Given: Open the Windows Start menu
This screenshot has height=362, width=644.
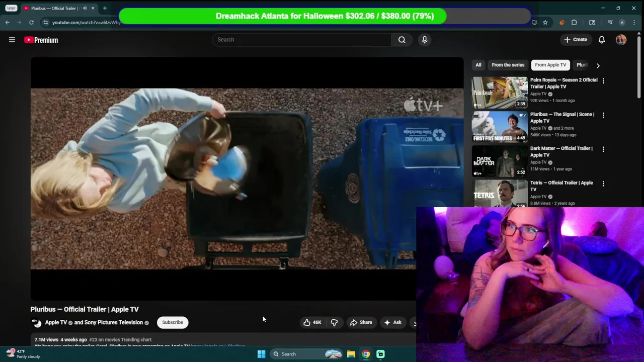Looking at the screenshot, I should [x=261, y=354].
